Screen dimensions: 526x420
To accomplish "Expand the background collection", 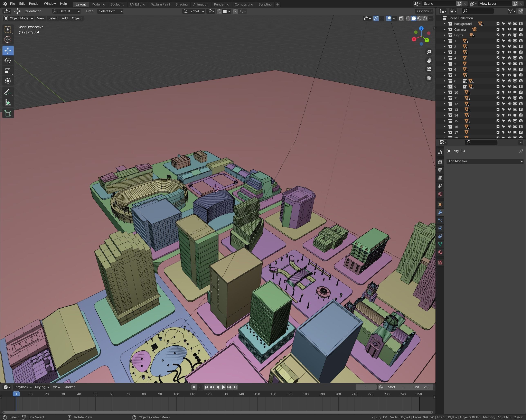I will click(x=444, y=24).
